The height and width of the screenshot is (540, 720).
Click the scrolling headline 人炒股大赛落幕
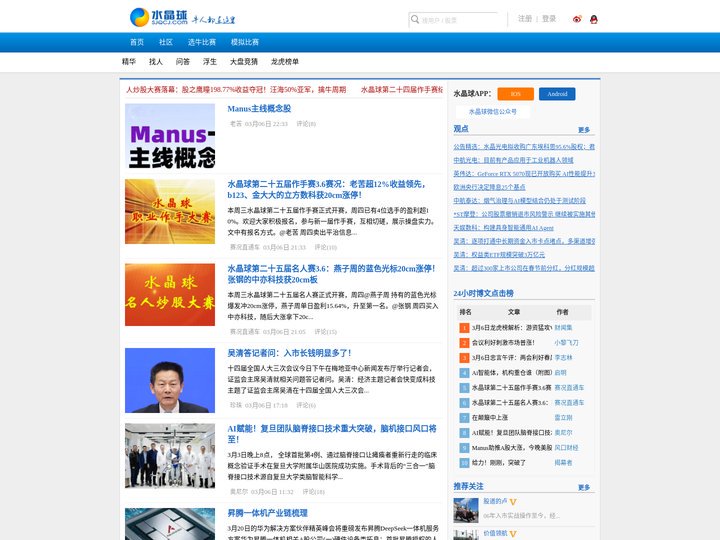236,90
